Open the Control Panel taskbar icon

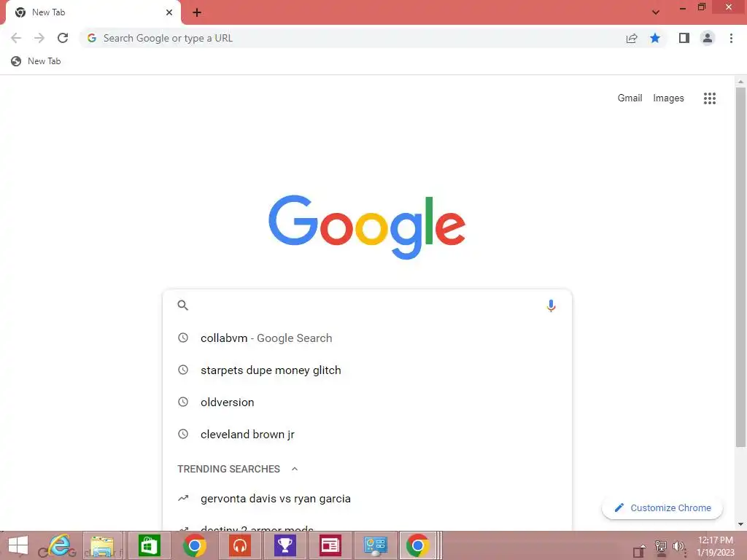click(x=376, y=545)
